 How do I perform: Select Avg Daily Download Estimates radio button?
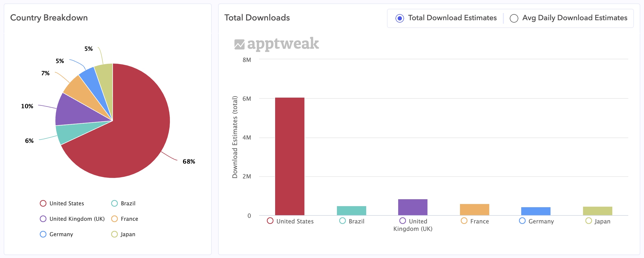pos(514,18)
